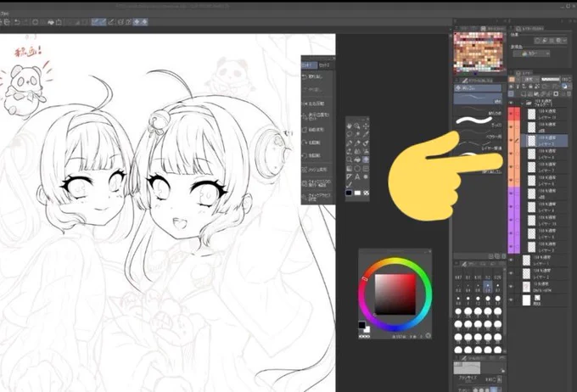Select the Pen tool

coord(350,143)
